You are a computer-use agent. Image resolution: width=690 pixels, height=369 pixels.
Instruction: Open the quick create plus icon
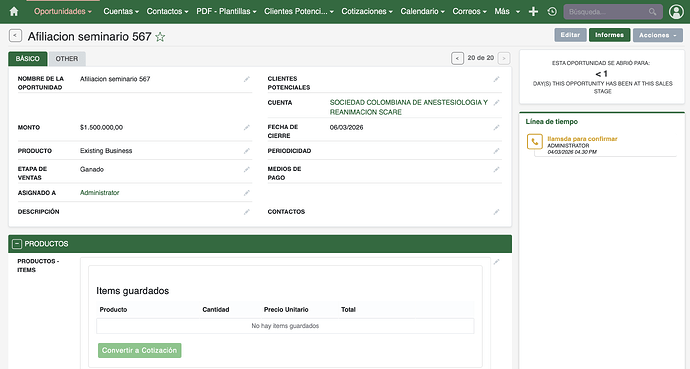click(533, 11)
